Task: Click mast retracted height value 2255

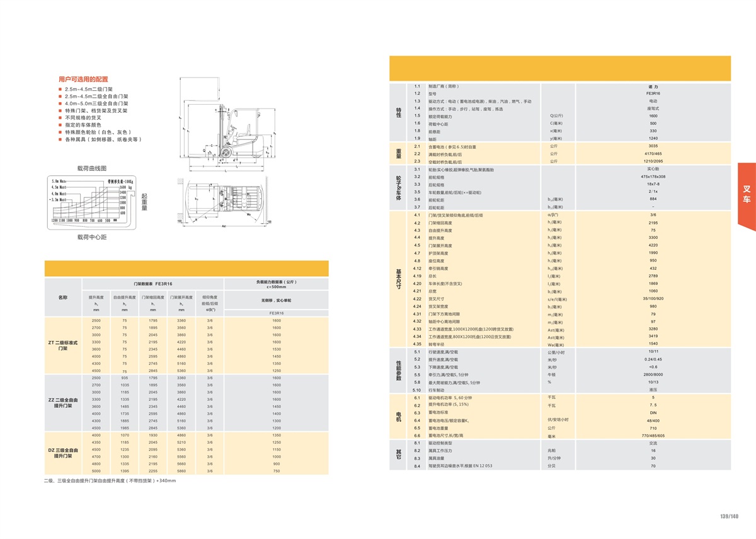Action: click(x=153, y=472)
